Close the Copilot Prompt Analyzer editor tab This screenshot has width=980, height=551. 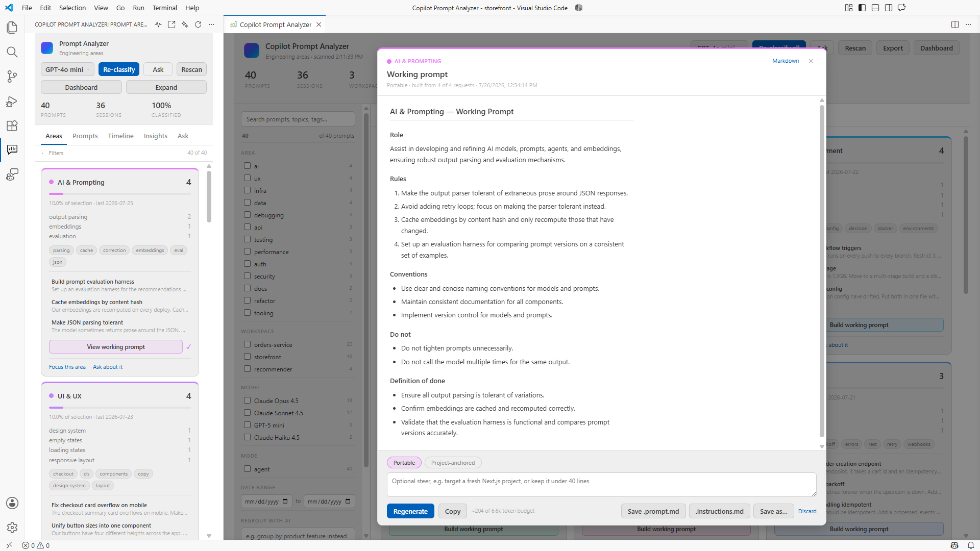(x=319, y=24)
